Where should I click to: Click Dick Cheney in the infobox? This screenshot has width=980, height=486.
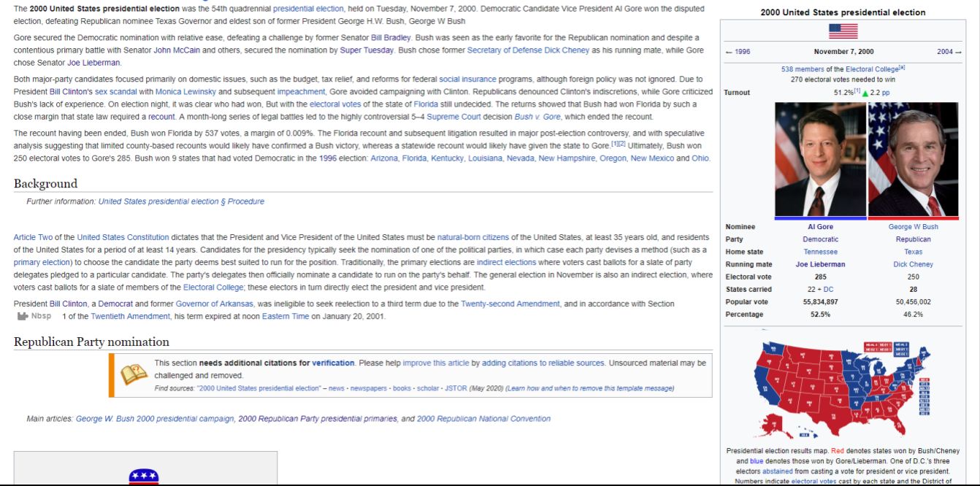(913, 264)
